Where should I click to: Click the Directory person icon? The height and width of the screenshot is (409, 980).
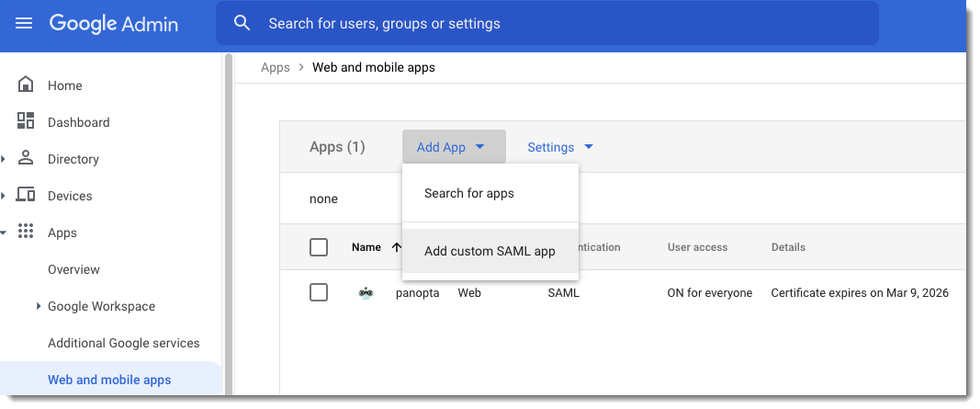(x=26, y=158)
